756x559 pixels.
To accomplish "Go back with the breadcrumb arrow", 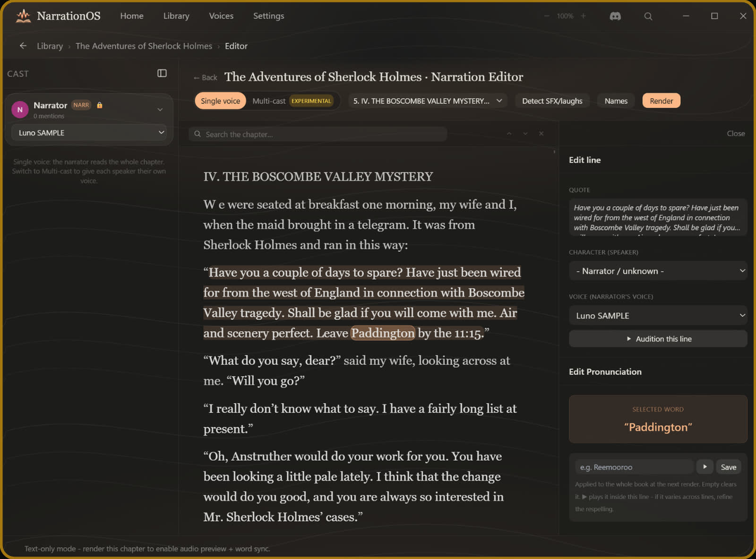I will [x=23, y=46].
